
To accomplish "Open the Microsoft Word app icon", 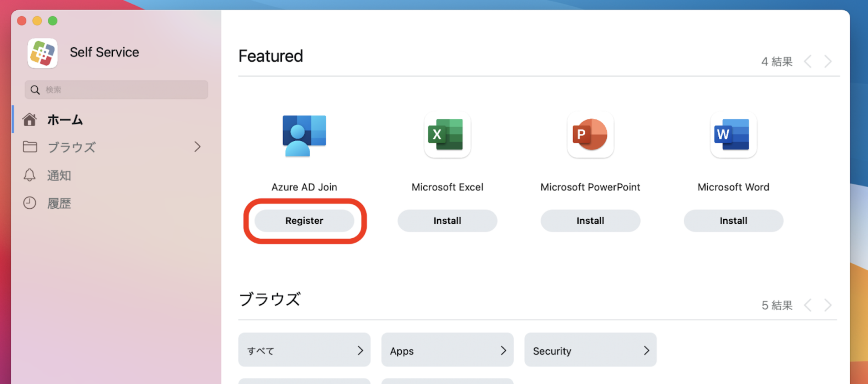I will (x=733, y=135).
